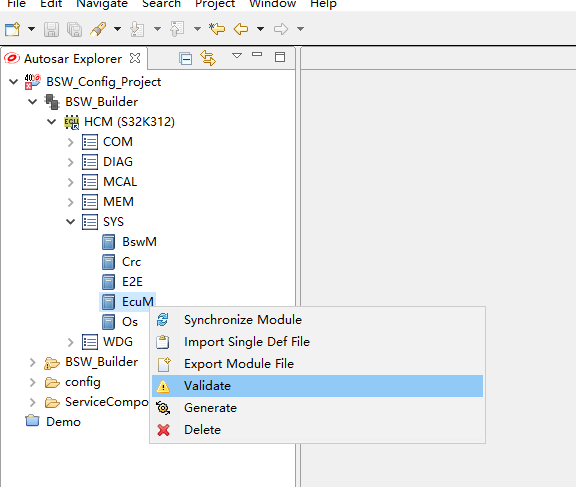The width and height of the screenshot is (576, 487).
Task: Select the BswM module item
Action: (139, 242)
